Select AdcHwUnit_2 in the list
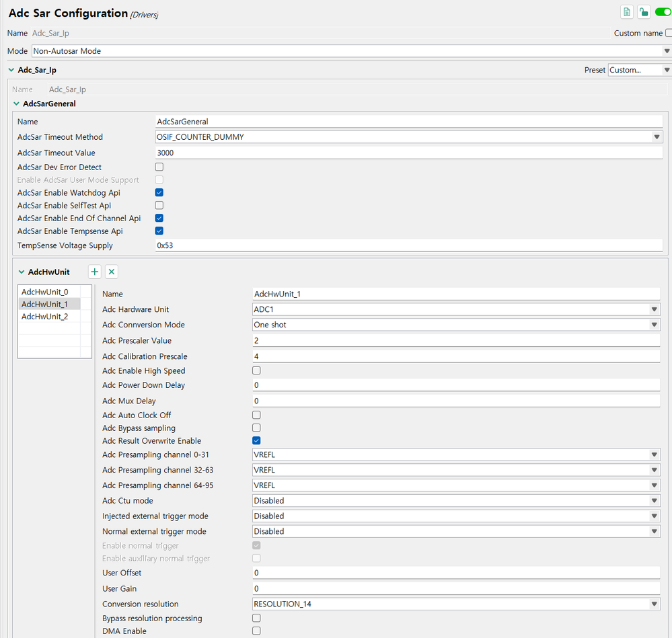 (45, 316)
